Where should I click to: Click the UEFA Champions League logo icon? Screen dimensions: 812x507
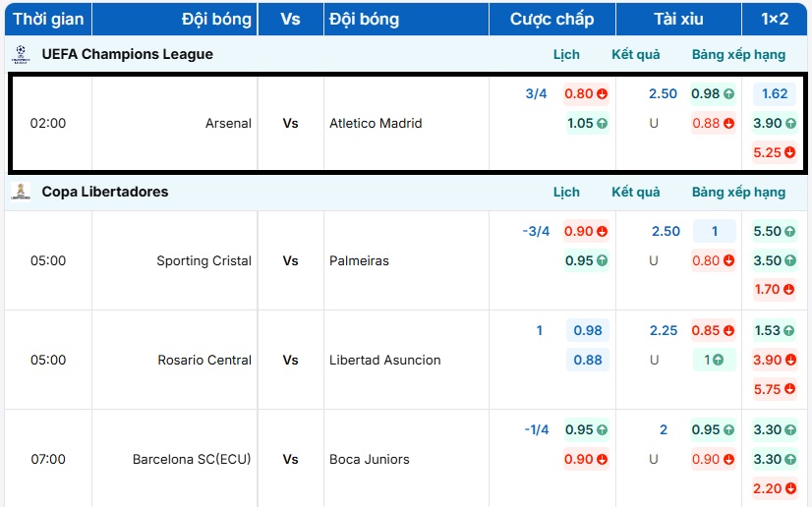pyautogui.click(x=21, y=54)
